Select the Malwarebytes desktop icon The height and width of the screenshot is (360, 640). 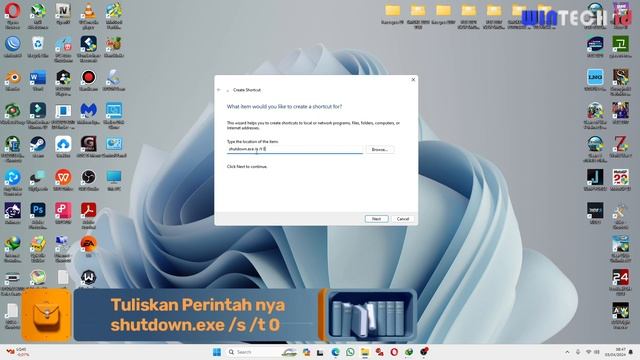(89, 114)
